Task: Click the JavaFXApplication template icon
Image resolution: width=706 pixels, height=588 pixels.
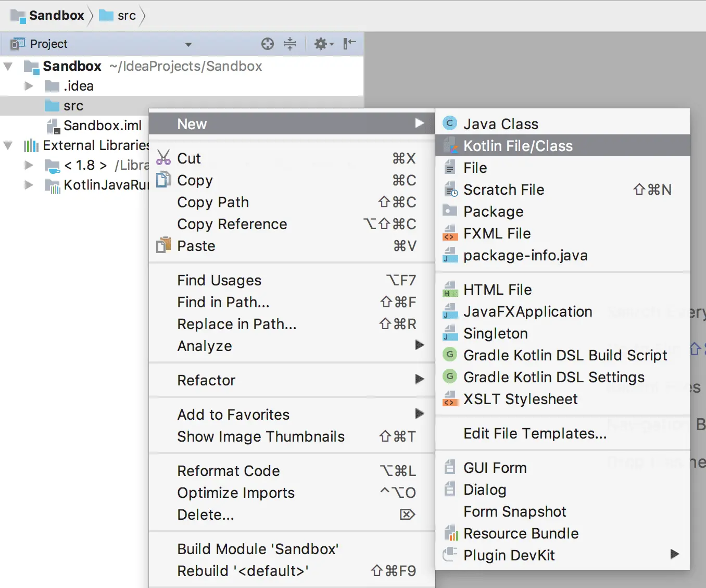Action: click(x=450, y=311)
